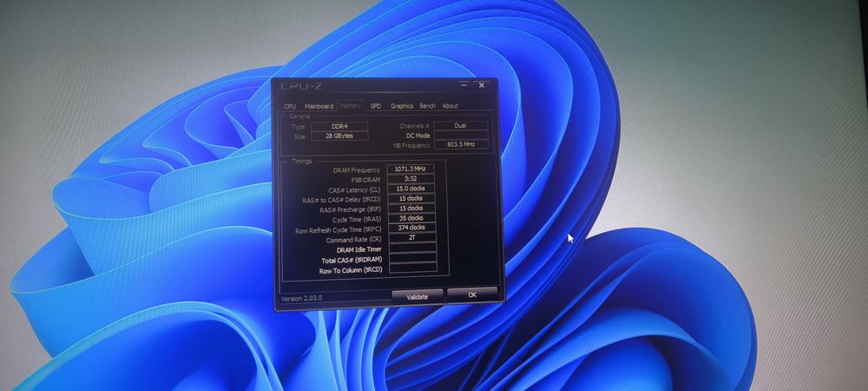The image size is (868, 391).
Task: Click the 28 GBytes size field
Action: [339, 136]
